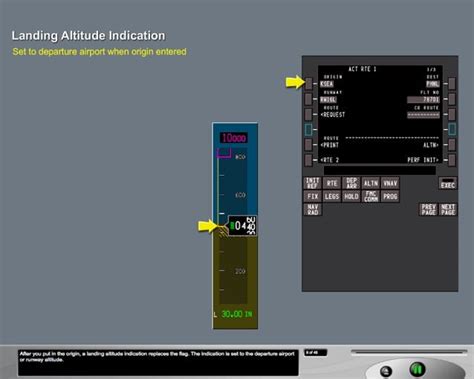The image size is (474, 379).
Task: Click the PERF INIT> prompt
Action: [423, 160]
